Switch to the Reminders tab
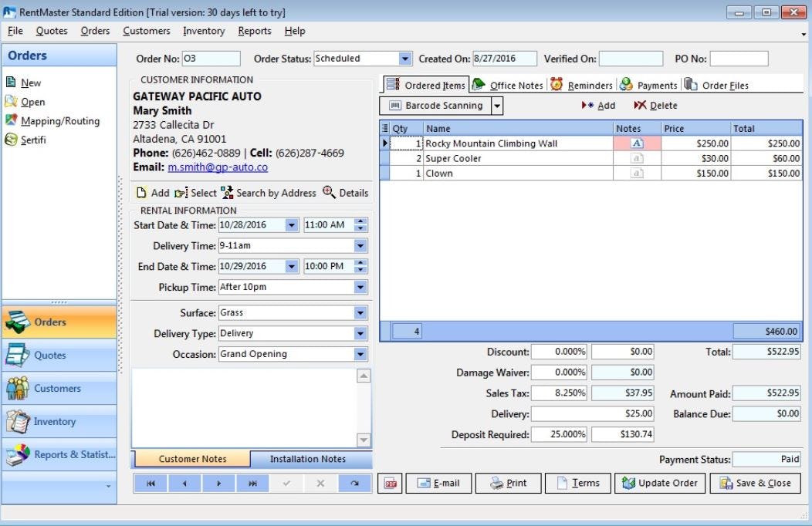The height and width of the screenshot is (526, 812). pos(581,85)
